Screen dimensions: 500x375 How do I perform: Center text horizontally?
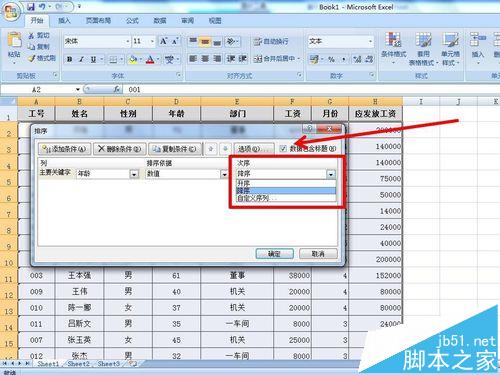205,59
